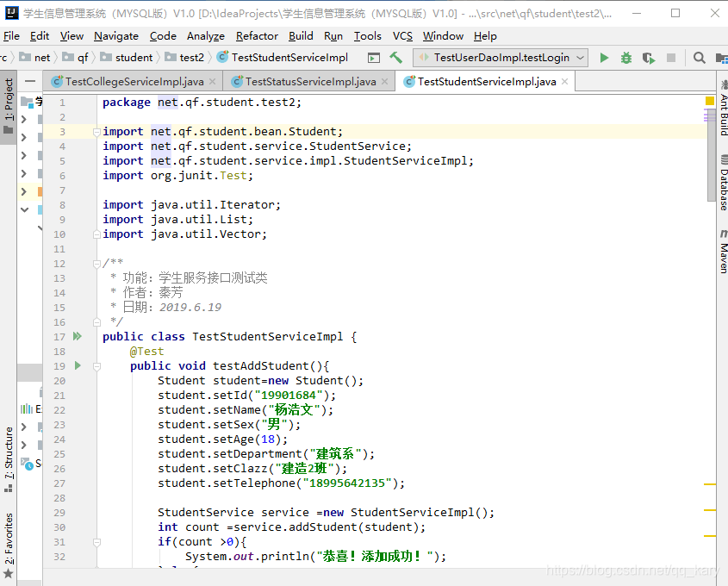Image resolution: width=728 pixels, height=586 pixels.
Task: Click the class name TestStudentServiceImpl on line 17
Action: pyautogui.click(x=267, y=337)
